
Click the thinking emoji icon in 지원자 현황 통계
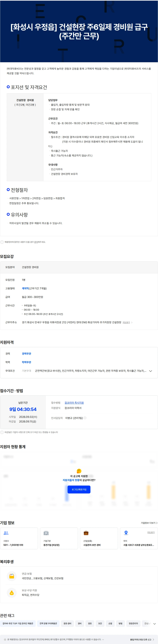79,471
